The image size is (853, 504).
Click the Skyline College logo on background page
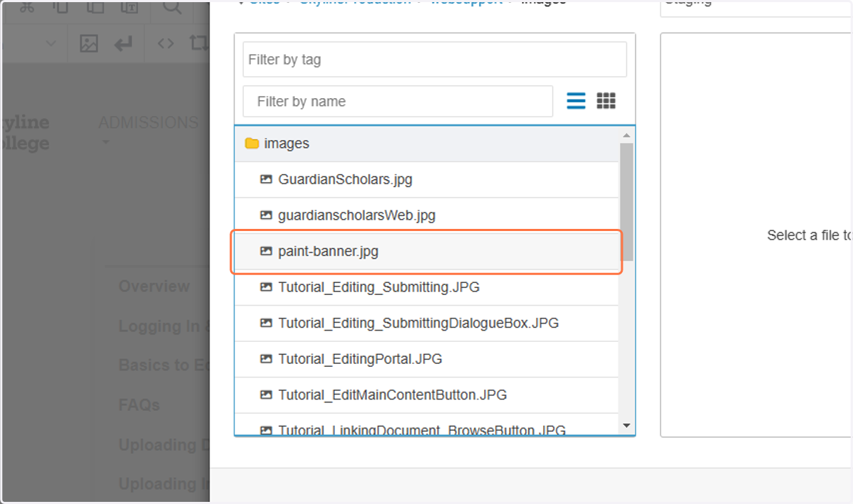click(26, 132)
